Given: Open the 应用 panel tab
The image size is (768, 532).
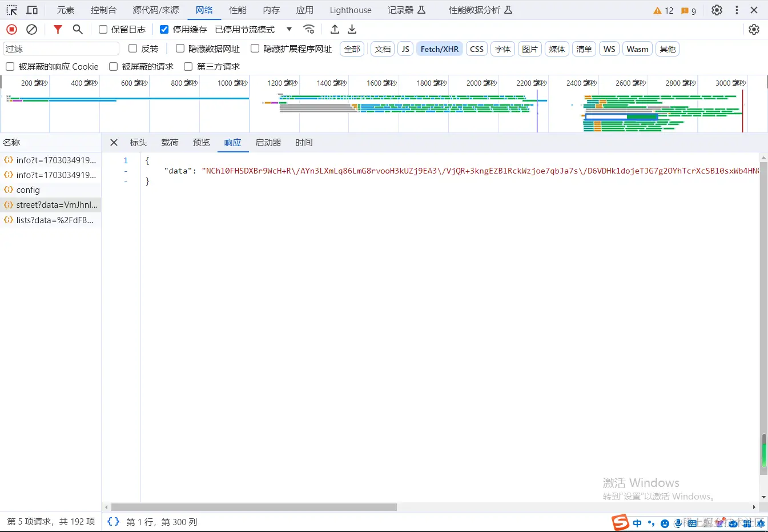Looking at the screenshot, I should pyautogui.click(x=305, y=10).
